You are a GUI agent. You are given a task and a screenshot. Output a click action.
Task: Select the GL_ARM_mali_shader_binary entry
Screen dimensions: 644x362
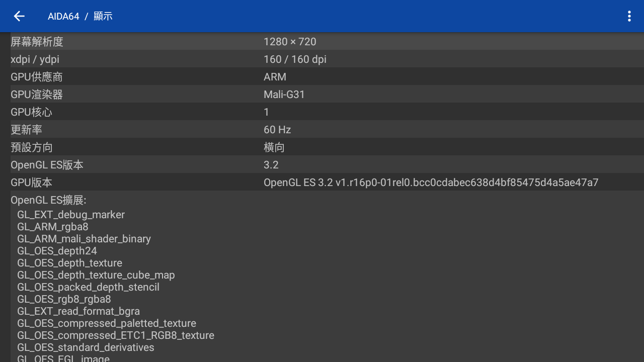pyautogui.click(x=84, y=239)
